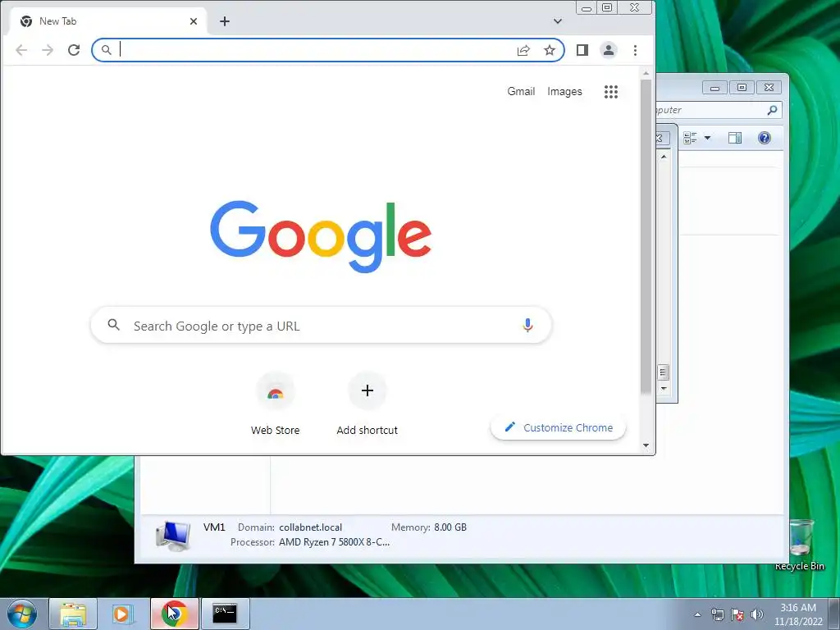Open Google Images link
Screen dimensions: 840x630
point(564,92)
